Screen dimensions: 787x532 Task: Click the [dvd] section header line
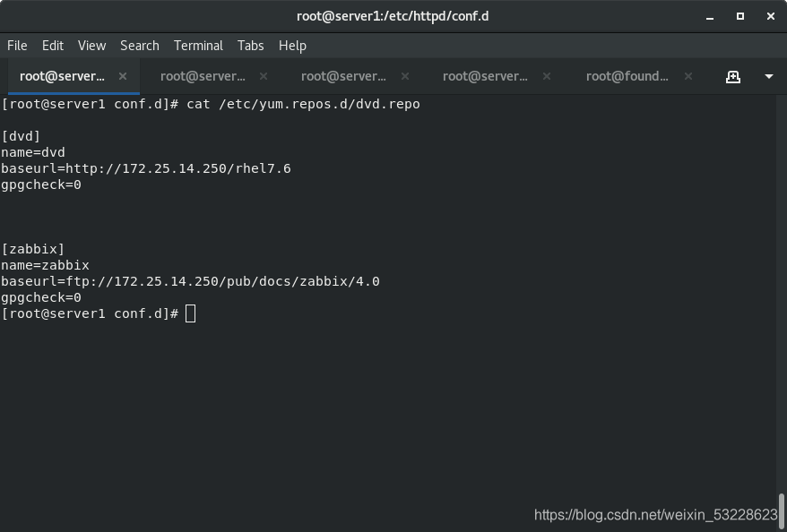pos(21,136)
